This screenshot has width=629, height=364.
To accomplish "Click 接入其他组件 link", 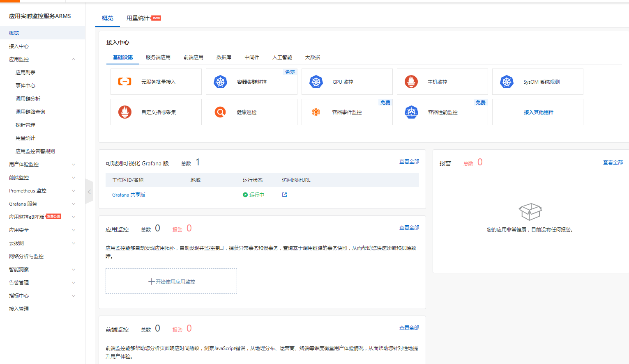I will [539, 112].
